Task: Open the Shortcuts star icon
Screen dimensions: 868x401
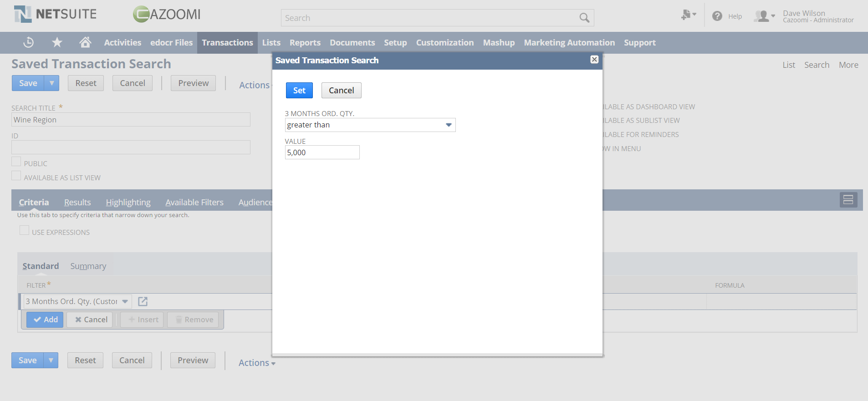Action: tap(57, 42)
